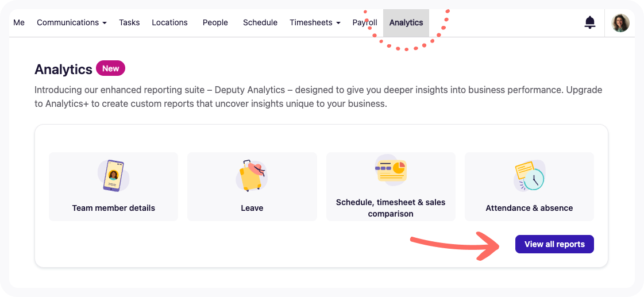Viewport: 644px width, 297px height.
Task: Open the Tasks menu item
Action: point(129,22)
